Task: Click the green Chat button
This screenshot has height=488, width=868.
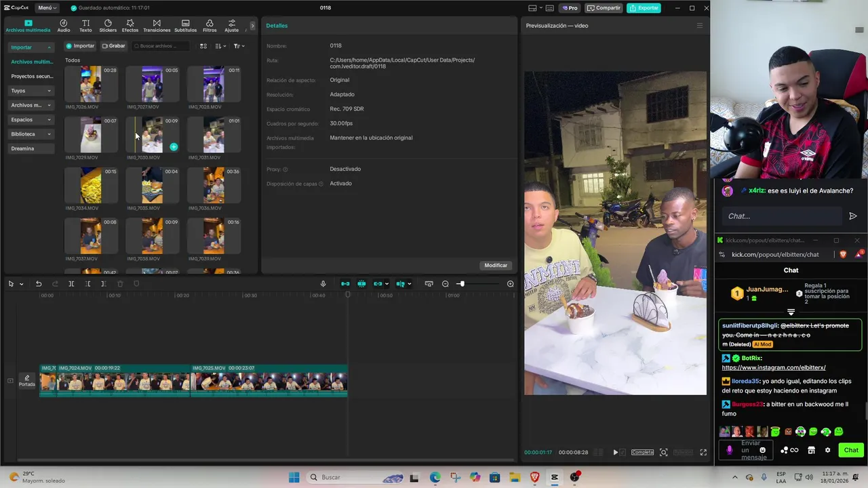Action: click(x=851, y=450)
